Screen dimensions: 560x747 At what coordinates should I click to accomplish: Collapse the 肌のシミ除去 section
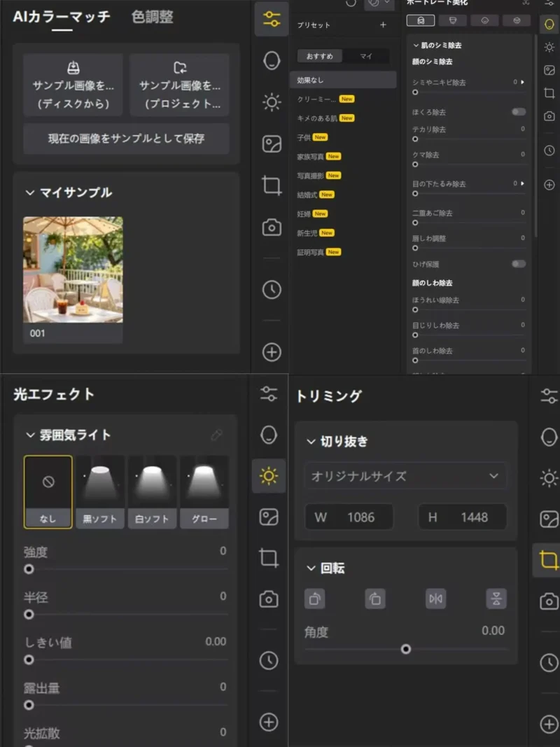pos(416,46)
